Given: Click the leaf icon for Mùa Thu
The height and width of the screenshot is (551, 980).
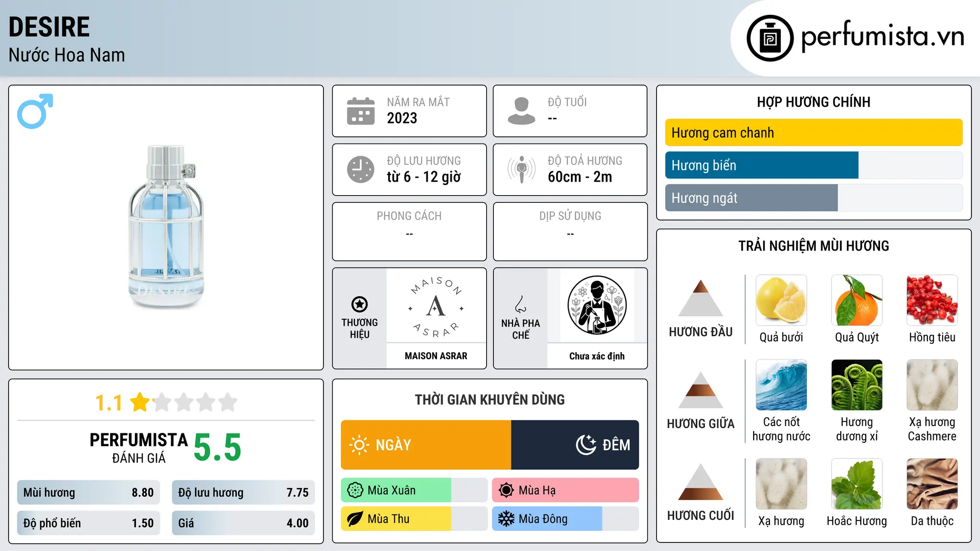Looking at the screenshot, I should 355,519.
